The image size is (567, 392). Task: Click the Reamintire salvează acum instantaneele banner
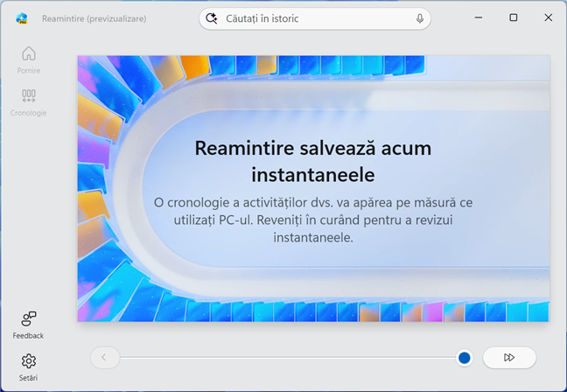(313, 188)
